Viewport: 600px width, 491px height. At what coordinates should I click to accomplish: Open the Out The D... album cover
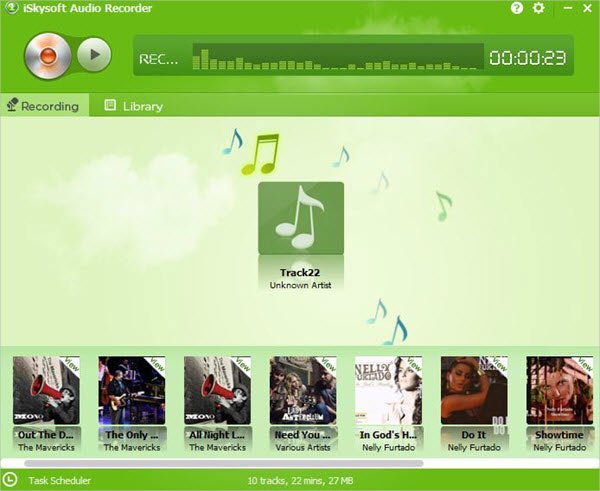(46, 390)
